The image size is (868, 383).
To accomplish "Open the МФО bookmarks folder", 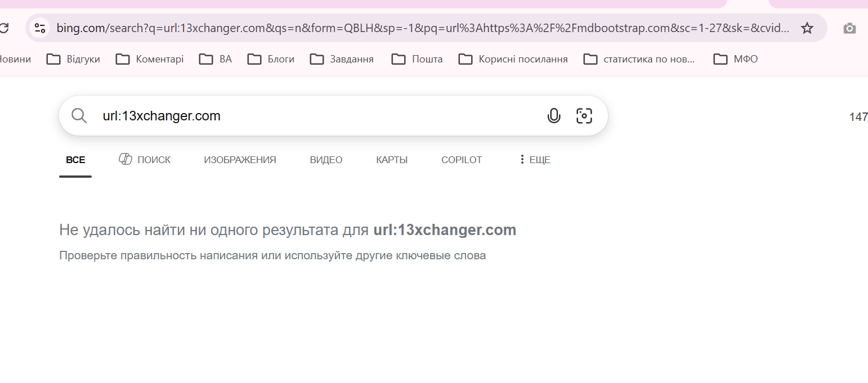I will (x=736, y=59).
